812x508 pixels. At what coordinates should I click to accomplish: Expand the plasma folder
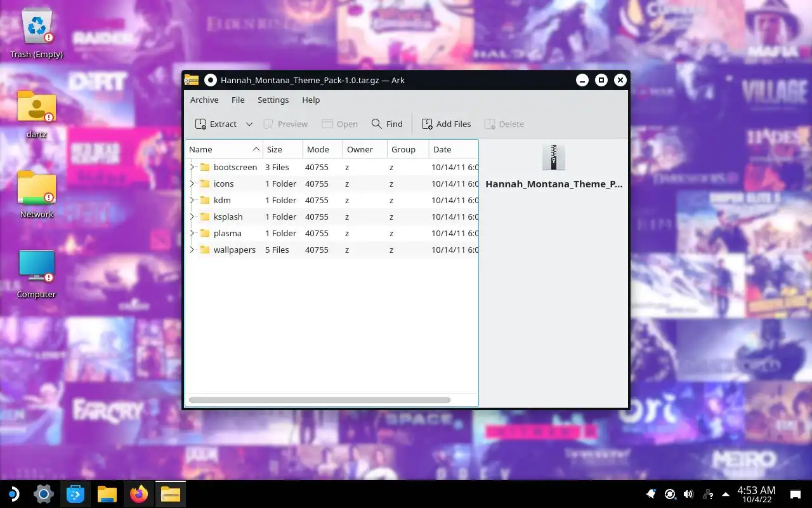(192, 233)
